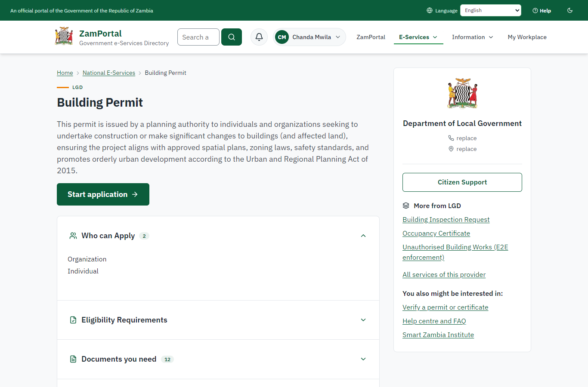Open the E-Services navigation menu

coord(418,37)
